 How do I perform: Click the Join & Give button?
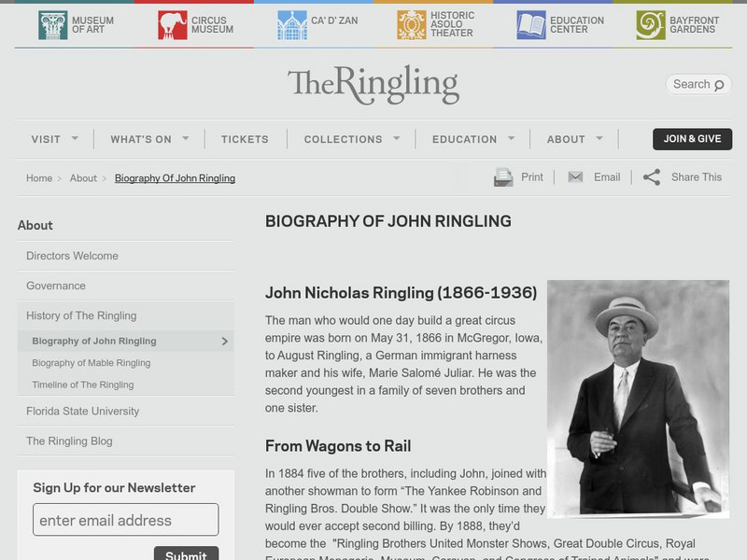pyautogui.click(x=692, y=139)
